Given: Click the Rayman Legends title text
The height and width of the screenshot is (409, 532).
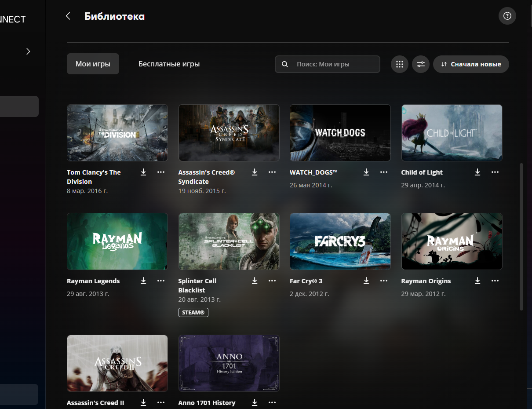Looking at the screenshot, I should coord(93,281).
